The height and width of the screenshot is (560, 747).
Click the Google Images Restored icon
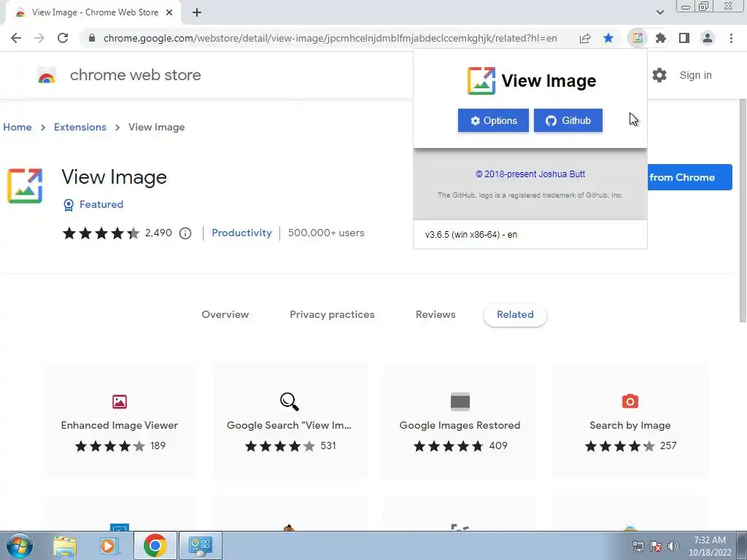(x=460, y=402)
